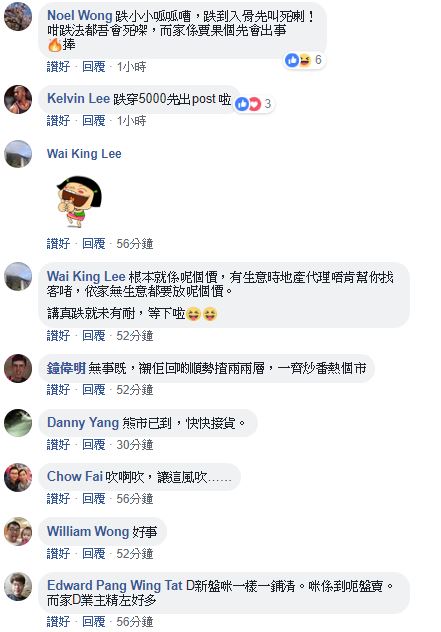Open the Wai King Lee name link above the sticker
Screen dimensions: 441x632
pyautogui.click(x=84, y=154)
